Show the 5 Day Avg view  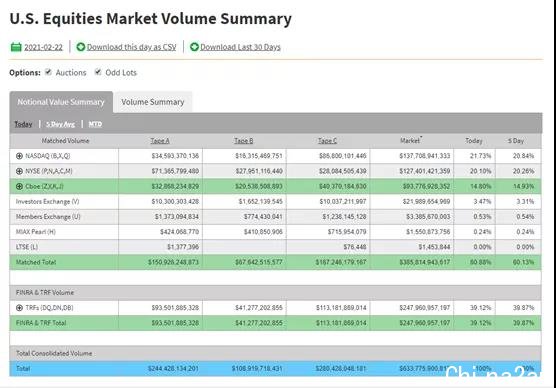click(61, 124)
